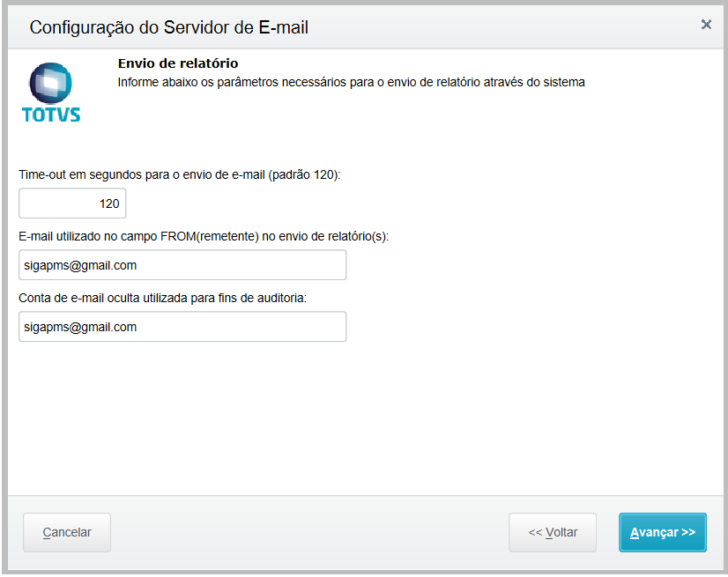Screen dimensions: 728x577
Task: Click the 'Configuração do Servidor de E-mail' title
Action: click(x=169, y=27)
